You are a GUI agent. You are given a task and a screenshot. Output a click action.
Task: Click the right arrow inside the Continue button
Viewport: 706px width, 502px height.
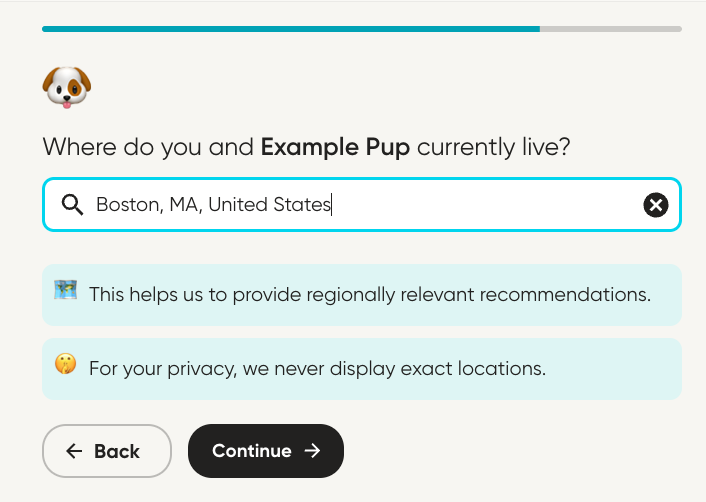(x=312, y=451)
